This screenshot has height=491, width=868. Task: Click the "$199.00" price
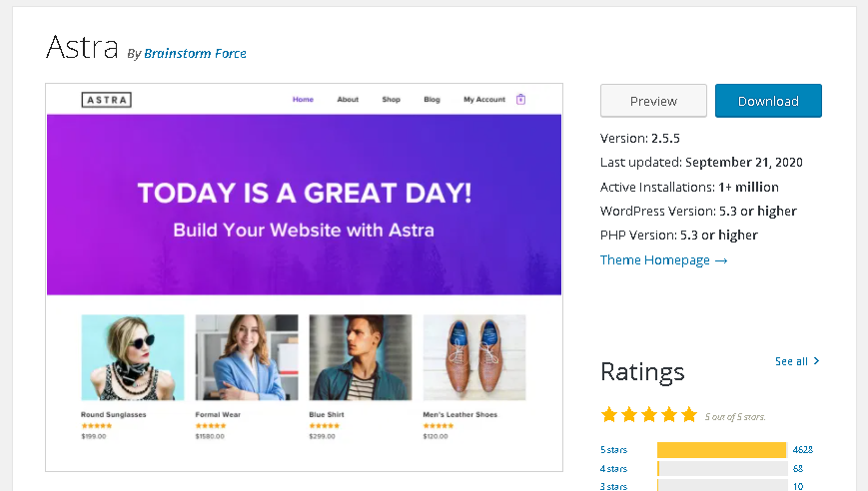click(94, 436)
